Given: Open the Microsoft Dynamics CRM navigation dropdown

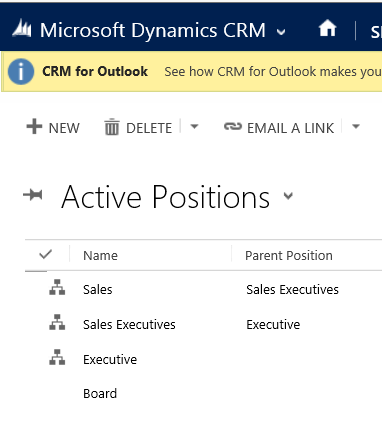Looking at the screenshot, I should pyautogui.click(x=281, y=32).
